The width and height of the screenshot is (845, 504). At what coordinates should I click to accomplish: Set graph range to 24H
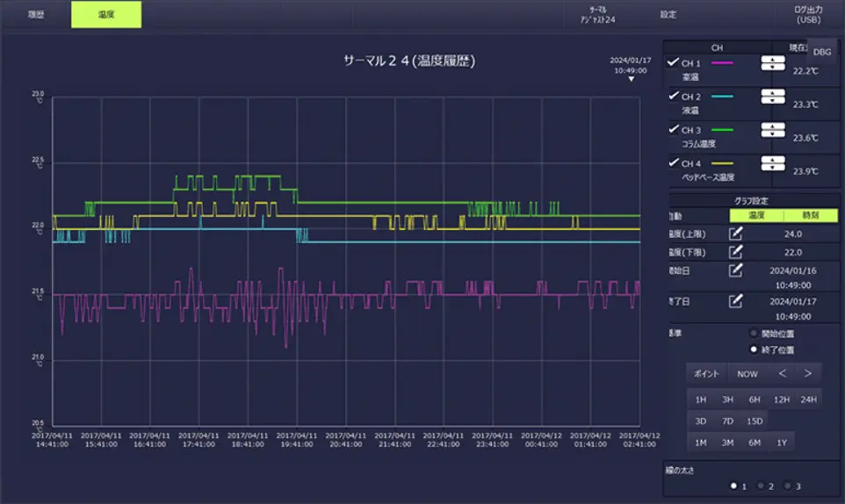pyautogui.click(x=808, y=400)
